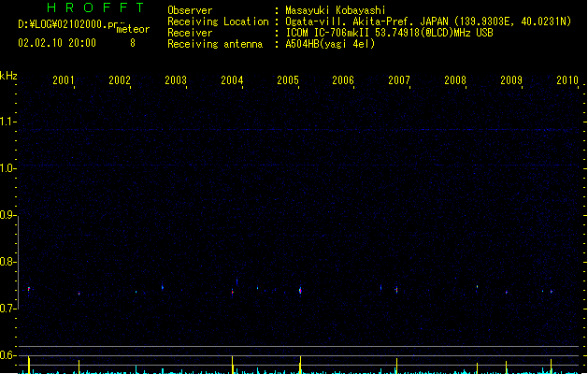Click the 'Observer' field label

[x=190, y=10]
